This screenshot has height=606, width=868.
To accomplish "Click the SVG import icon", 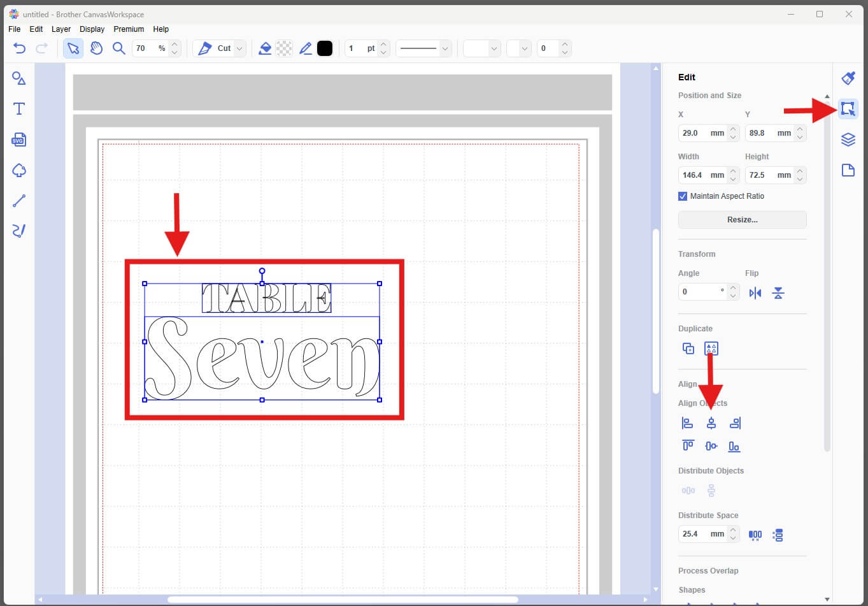I will tap(19, 140).
